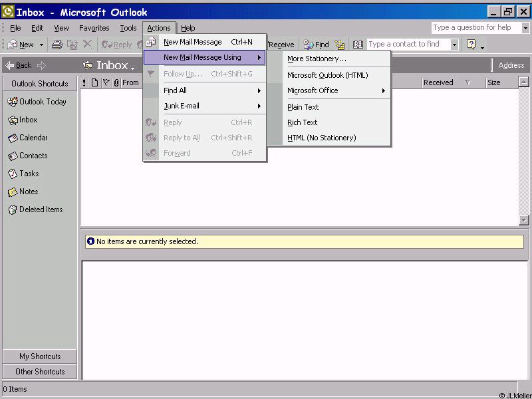Screen dimensions: 532x399
Task: Click the Forward navigation arrow
Action: tap(41, 65)
